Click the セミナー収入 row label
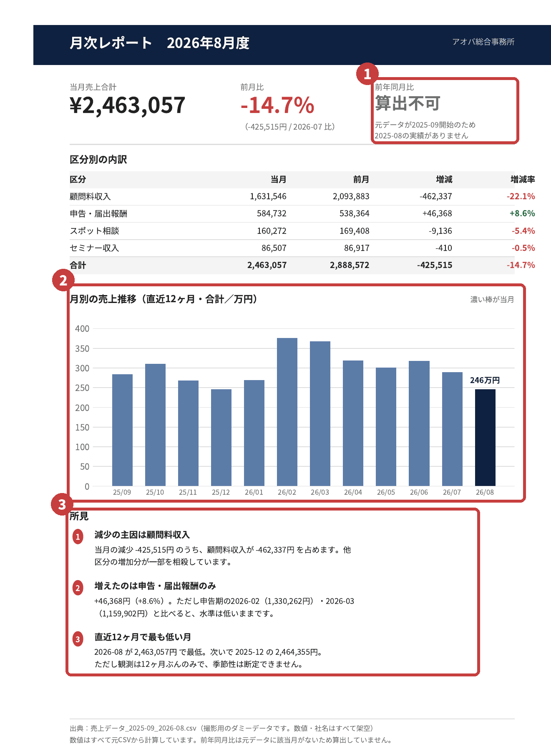 pyautogui.click(x=94, y=248)
